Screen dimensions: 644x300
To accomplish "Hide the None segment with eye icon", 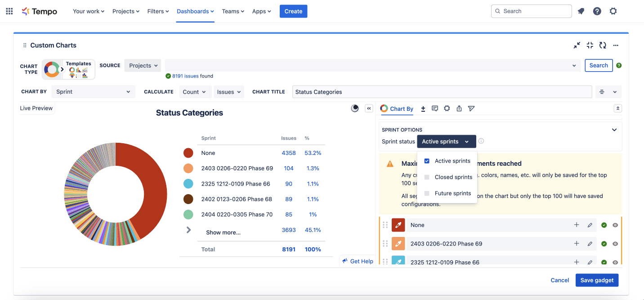I will 615,225.
